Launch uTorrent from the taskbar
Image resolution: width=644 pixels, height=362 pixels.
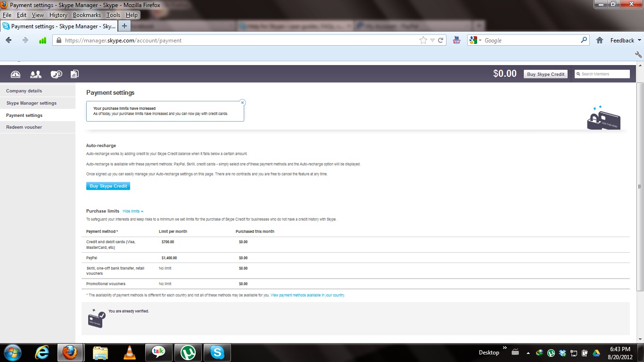(188, 352)
